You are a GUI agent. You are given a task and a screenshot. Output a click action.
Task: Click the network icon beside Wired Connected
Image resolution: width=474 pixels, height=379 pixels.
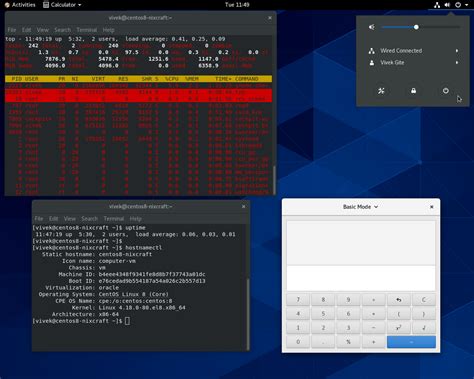pos(372,51)
